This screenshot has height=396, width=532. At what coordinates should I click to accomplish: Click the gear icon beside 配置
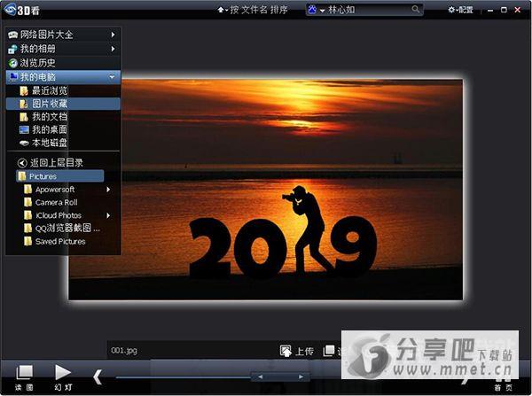pyautogui.click(x=451, y=10)
